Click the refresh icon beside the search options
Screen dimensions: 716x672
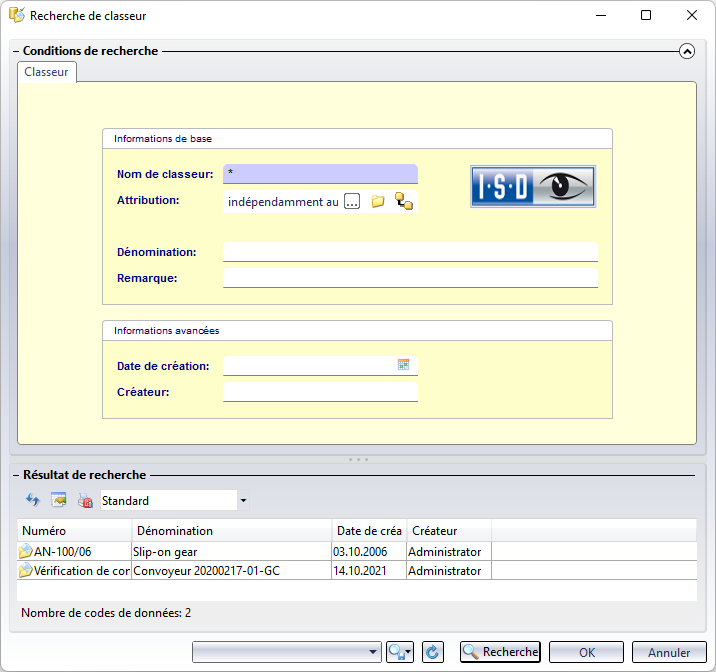coord(432,652)
